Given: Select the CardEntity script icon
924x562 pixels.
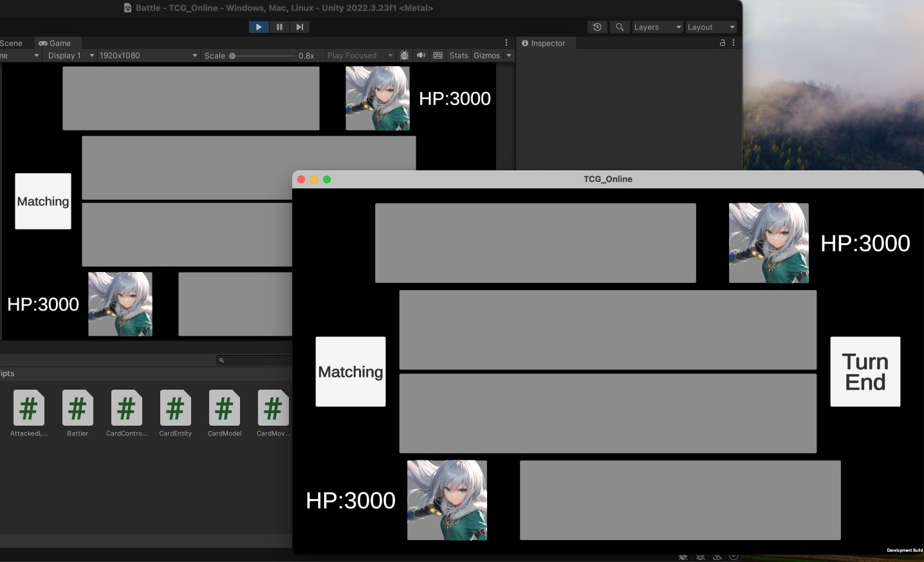Looking at the screenshot, I should tap(175, 408).
